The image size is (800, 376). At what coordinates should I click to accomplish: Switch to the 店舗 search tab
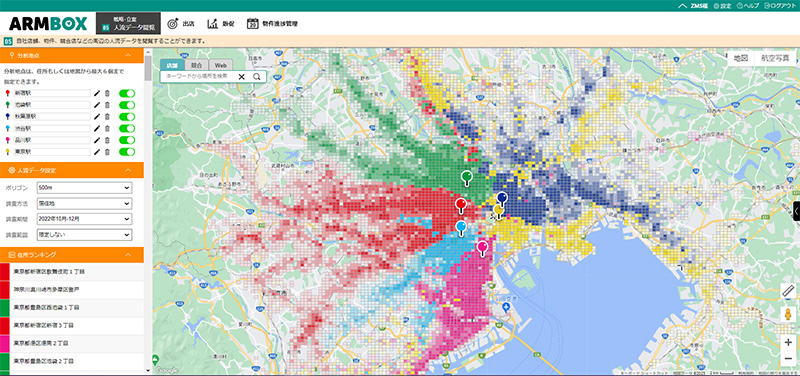coord(172,65)
